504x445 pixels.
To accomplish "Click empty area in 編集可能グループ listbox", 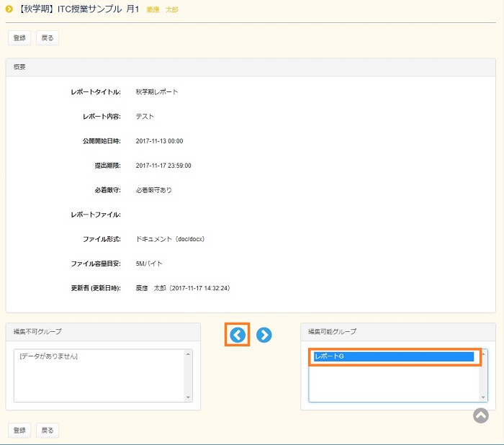I will coord(394,383).
